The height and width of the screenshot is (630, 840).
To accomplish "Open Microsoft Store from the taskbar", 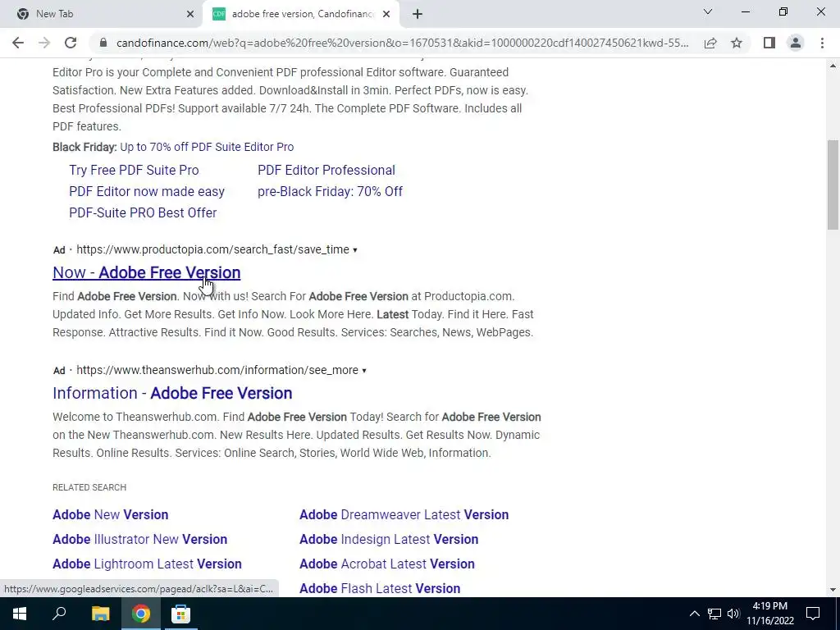I will 180,614.
